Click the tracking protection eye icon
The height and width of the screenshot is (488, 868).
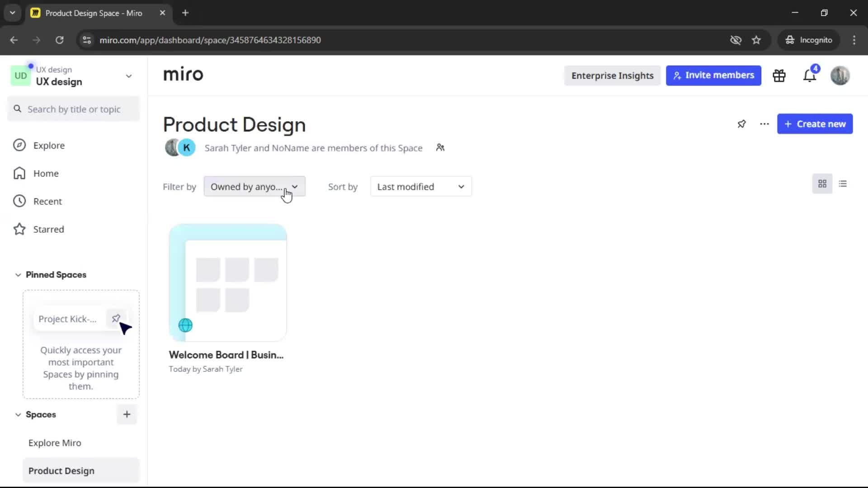coord(736,40)
